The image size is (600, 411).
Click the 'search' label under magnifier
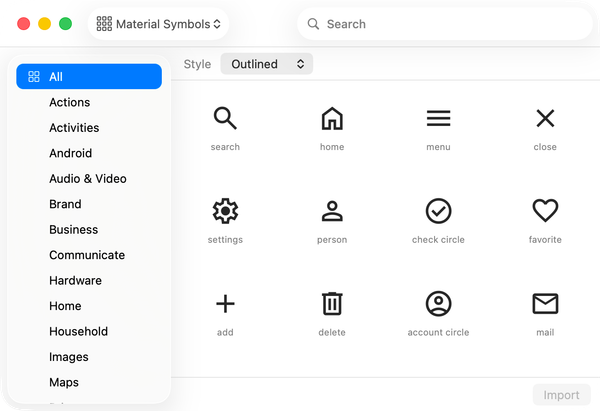point(225,147)
